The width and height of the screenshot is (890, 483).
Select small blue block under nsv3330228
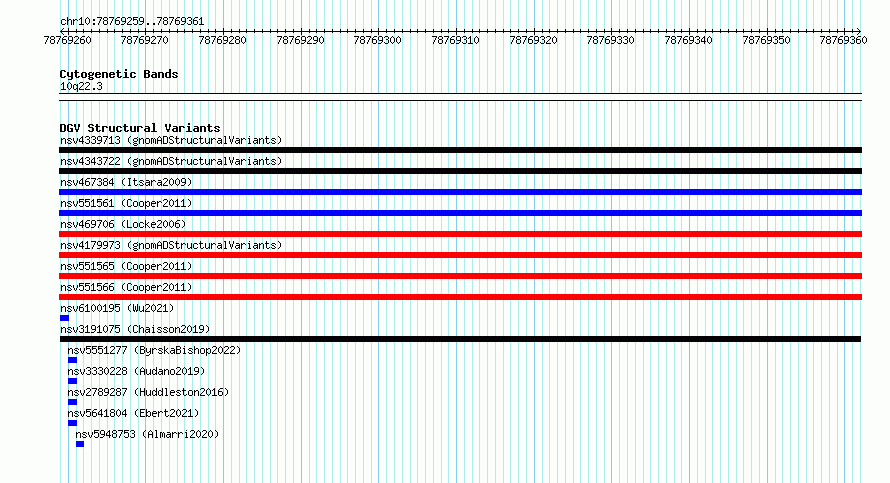(x=72, y=381)
